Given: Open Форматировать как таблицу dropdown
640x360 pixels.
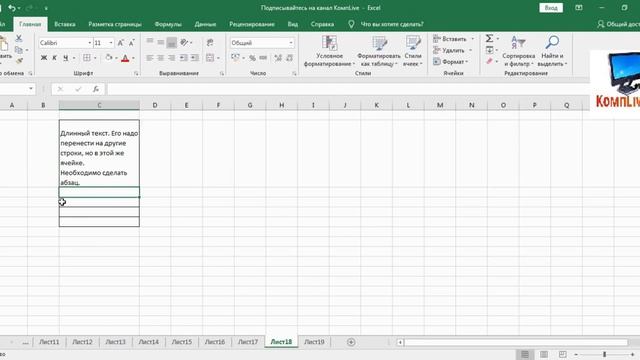Looking at the screenshot, I should [379, 51].
